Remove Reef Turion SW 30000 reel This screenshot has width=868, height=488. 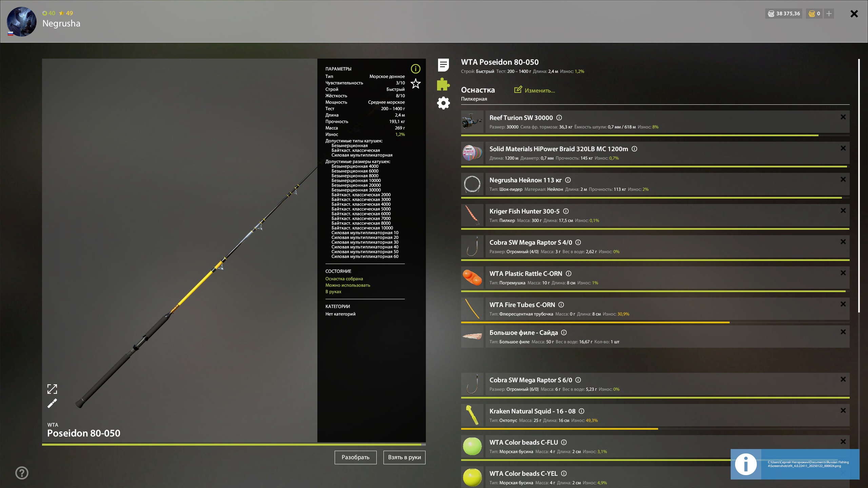tap(843, 117)
